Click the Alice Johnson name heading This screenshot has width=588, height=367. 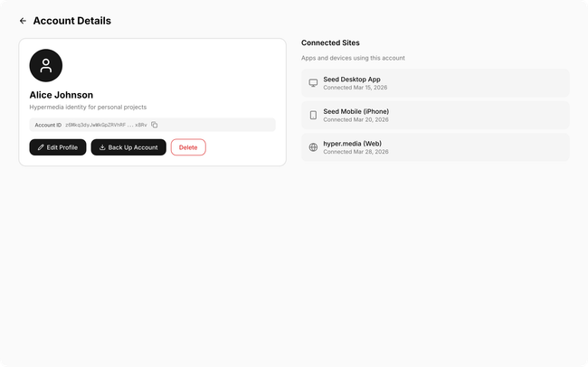click(62, 95)
